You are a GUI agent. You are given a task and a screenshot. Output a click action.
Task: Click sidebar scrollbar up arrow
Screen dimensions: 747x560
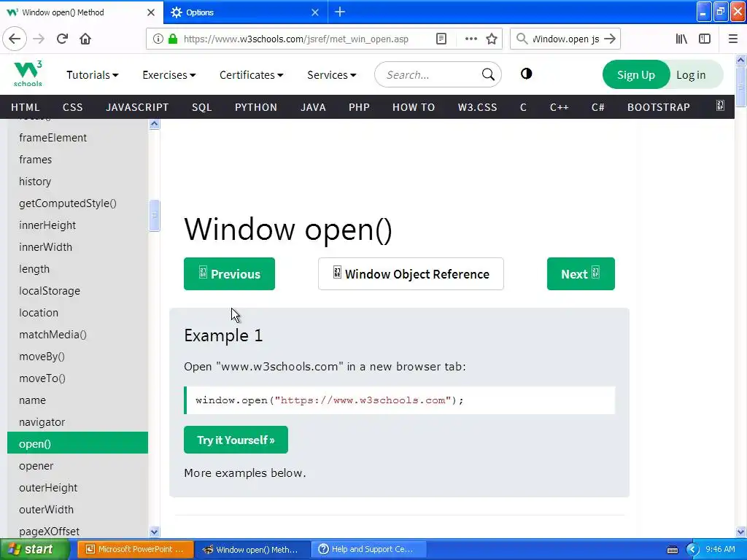point(154,124)
